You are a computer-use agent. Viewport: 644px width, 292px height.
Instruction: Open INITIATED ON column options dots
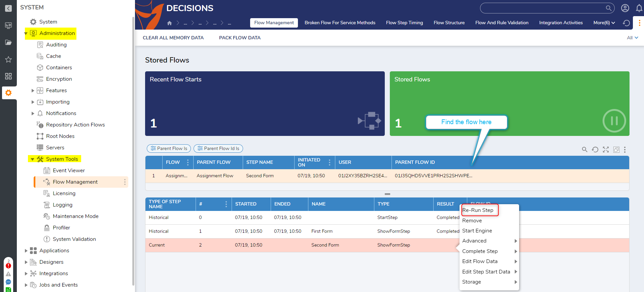pyautogui.click(x=330, y=162)
